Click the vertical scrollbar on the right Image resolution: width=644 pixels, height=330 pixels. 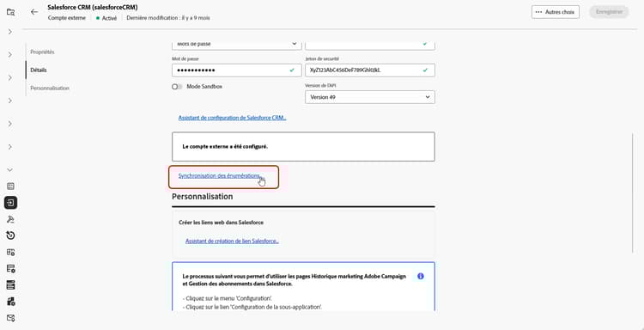[x=633, y=193]
